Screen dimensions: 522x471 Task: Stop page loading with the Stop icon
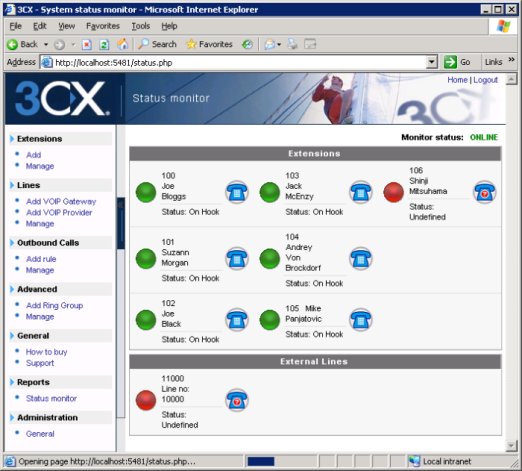tap(87, 44)
